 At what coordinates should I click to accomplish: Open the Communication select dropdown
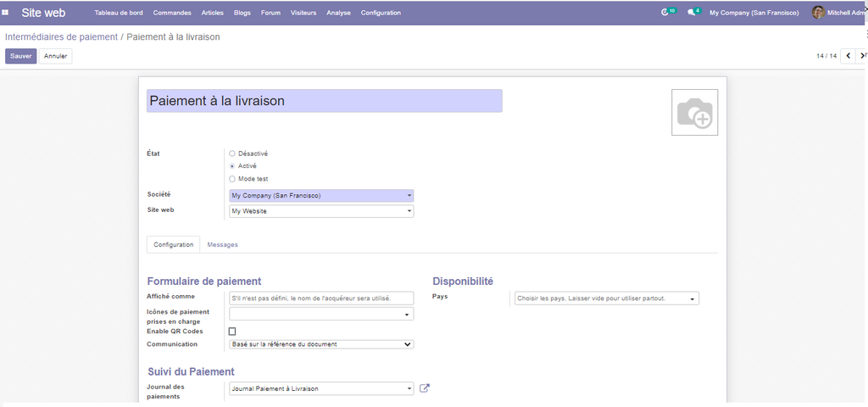pyautogui.click(x=321, y=344)
